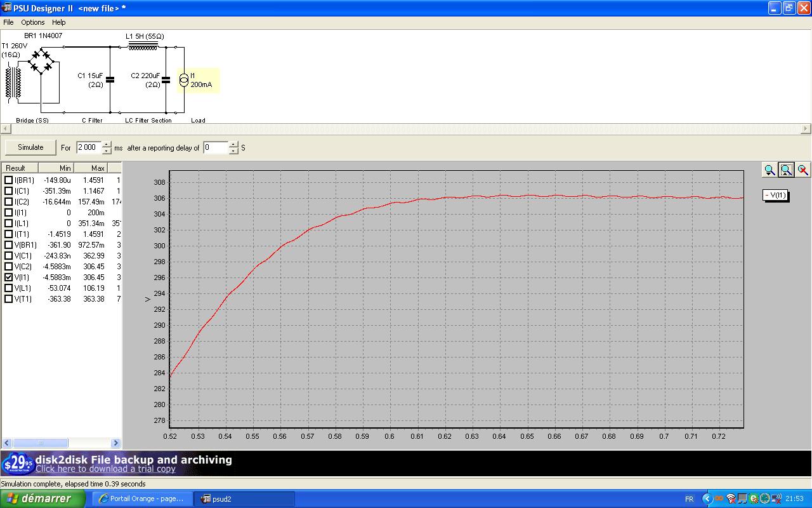The image size is (812, 508).
Task: Decrease simulation time with down arrow
Action: tap(107, 151)
